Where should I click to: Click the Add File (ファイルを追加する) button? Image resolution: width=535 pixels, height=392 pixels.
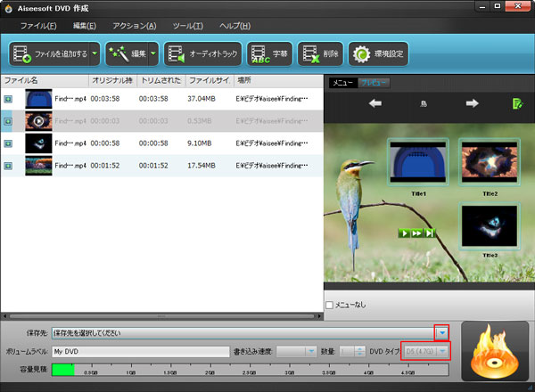click(x=49, y=53)
